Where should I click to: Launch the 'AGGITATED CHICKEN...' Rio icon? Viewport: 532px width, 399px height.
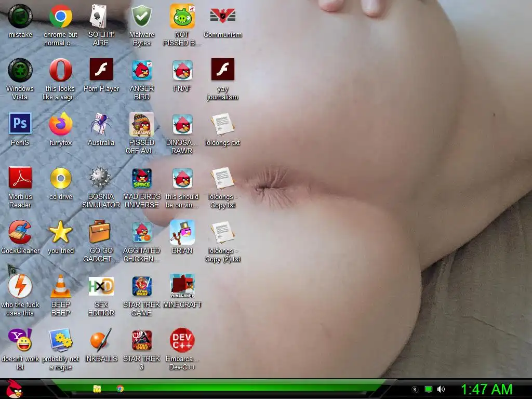(x=142, y=232)
